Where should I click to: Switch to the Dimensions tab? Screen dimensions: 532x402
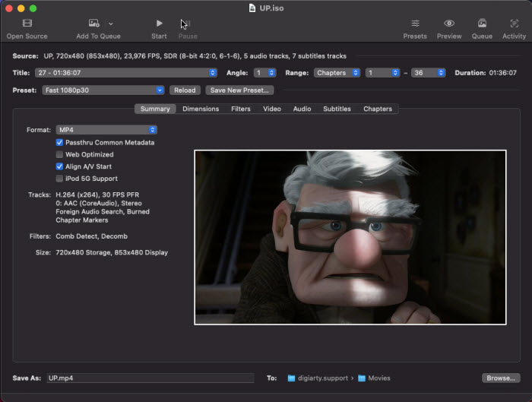(x=201, y=109)
